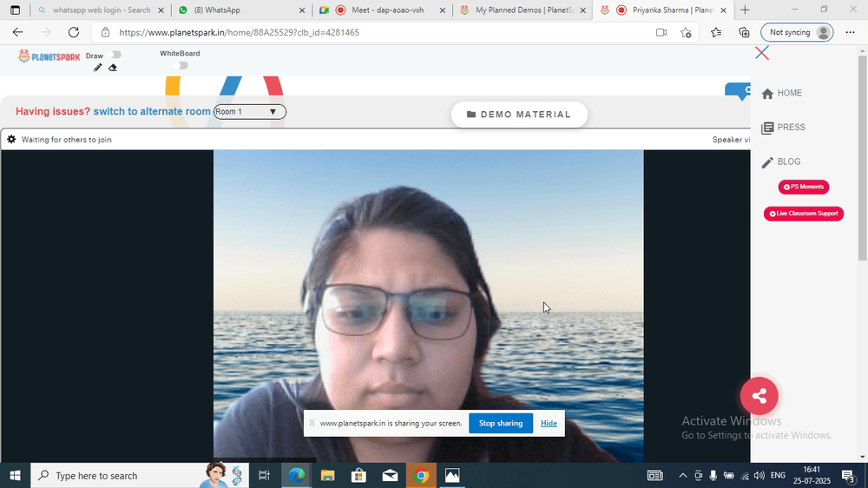The height and width of the screenshot is (488, 868).
Task: Stop sharing the screen
Action: (501, 423)
